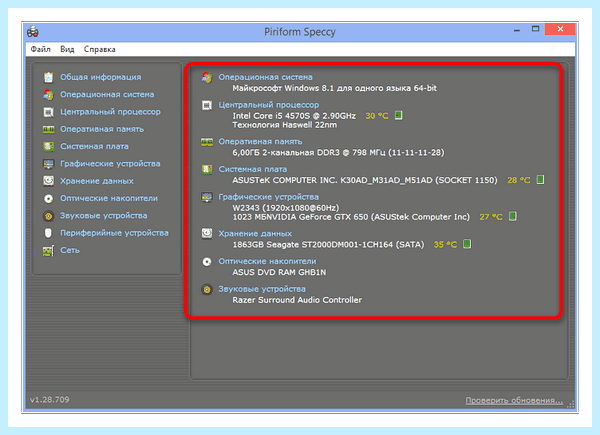Screen dimensions: 600x435
Task: Click CPU temperature 30 °C reading
Action: (x=377, y=116)
